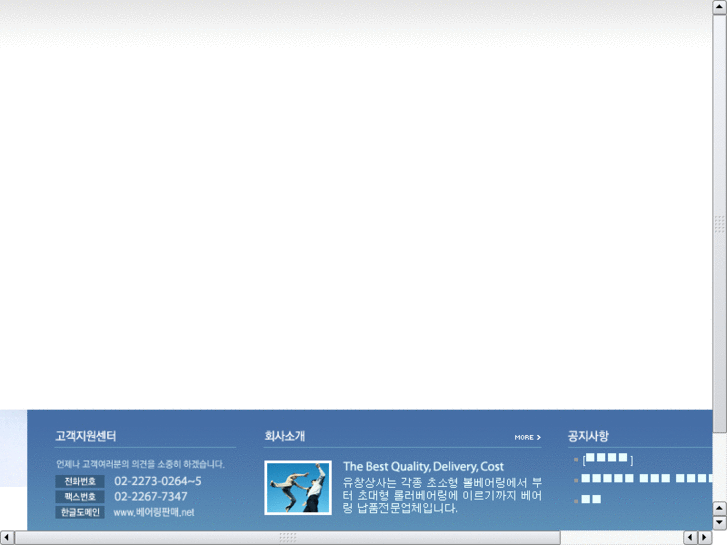Open the third, shortest notice item
The height and width of the screenshot is (545, 727).
point(591,499)
